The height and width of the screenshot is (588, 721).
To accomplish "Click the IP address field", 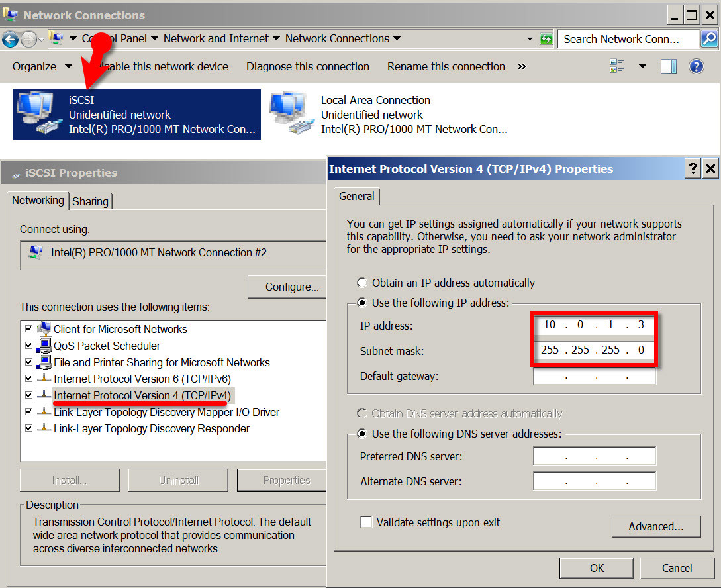I will pyautogui.click(x=595, y=325).
